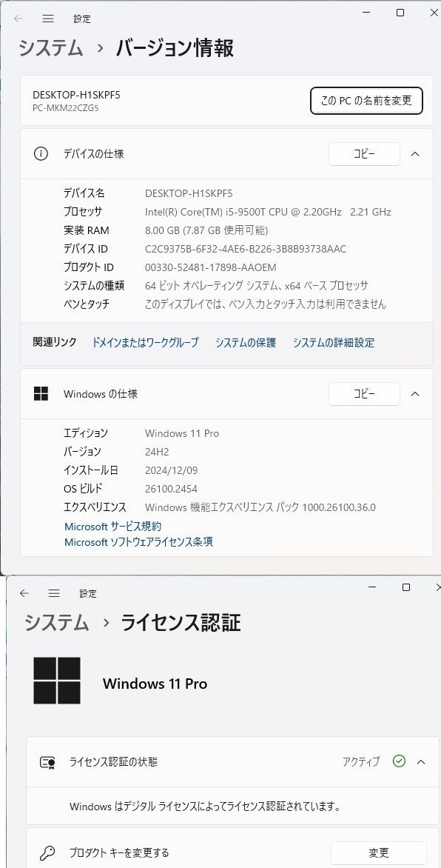Copy device specifications with コピー button
The image size is (441, 868).
pyautogui.click(x=364, y=154)
